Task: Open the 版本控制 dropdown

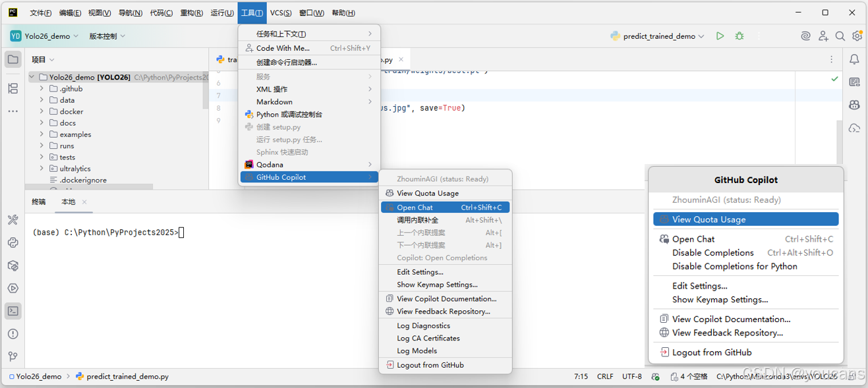Action: pos(107,36)
